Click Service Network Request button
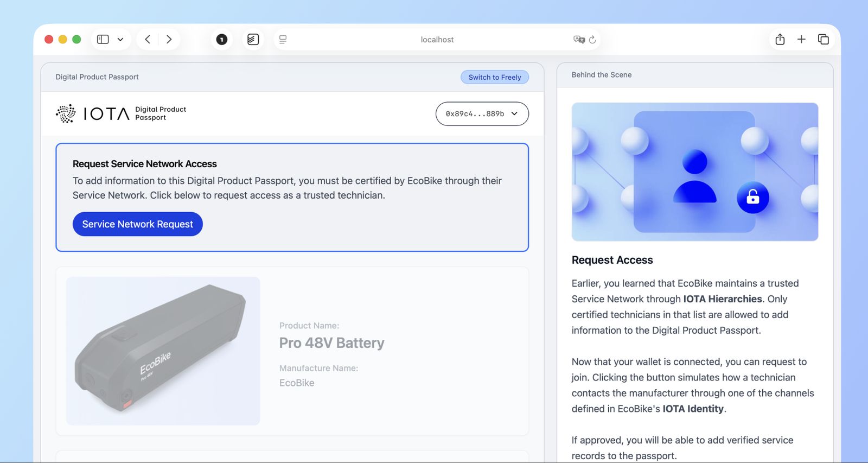 (138, 224)
